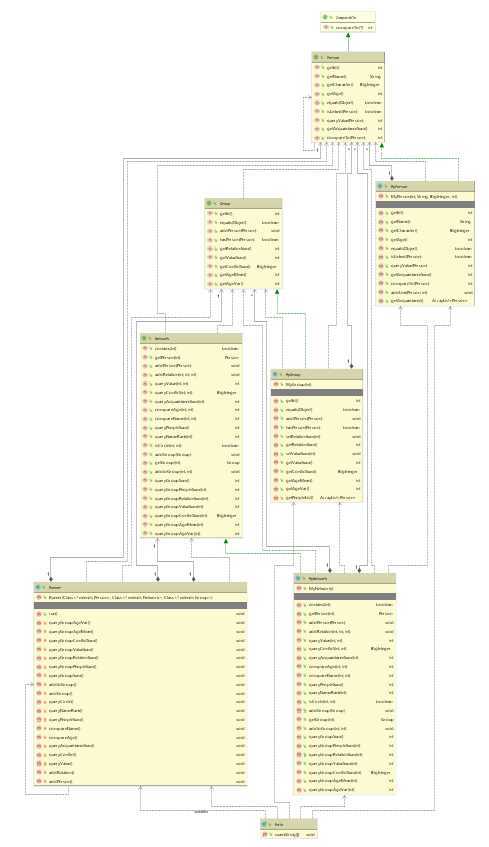Click getCharacter() method in Person box
Image resolution: width=489 pixels, height=847 pixels.
point(349,85)
